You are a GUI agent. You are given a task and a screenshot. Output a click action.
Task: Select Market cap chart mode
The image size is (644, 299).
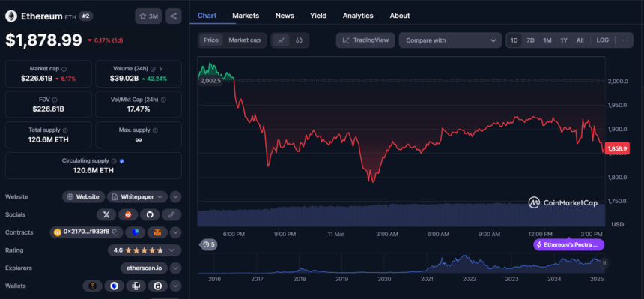click(x=244, y=40)
